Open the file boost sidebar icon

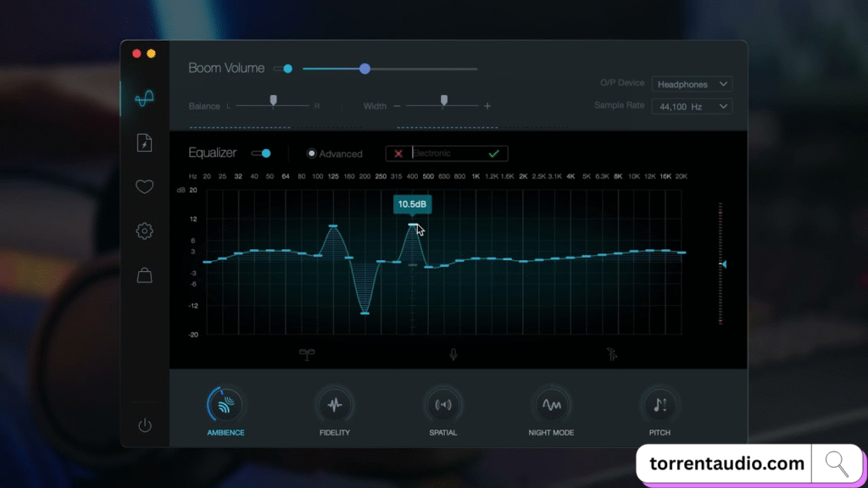[x=144, y=142]
